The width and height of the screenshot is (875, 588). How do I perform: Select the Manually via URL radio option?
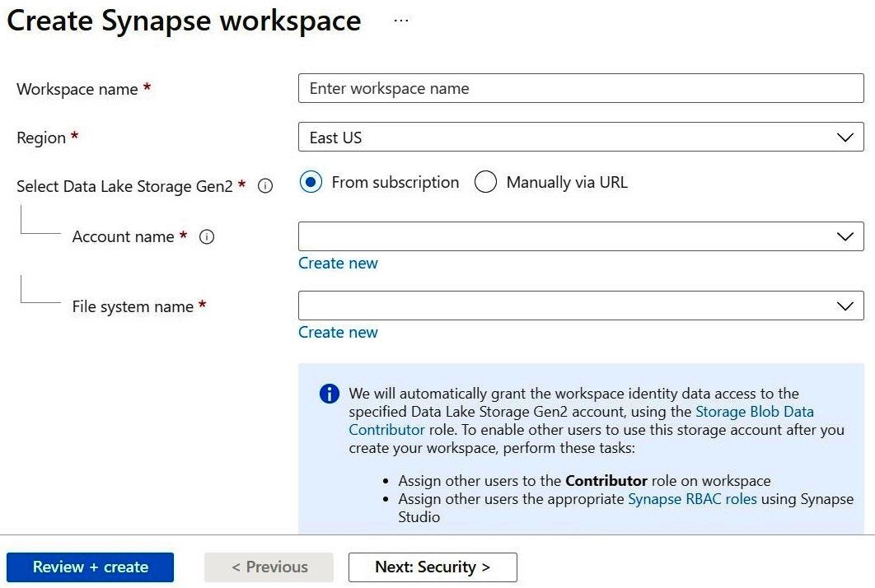pos(485,182)
